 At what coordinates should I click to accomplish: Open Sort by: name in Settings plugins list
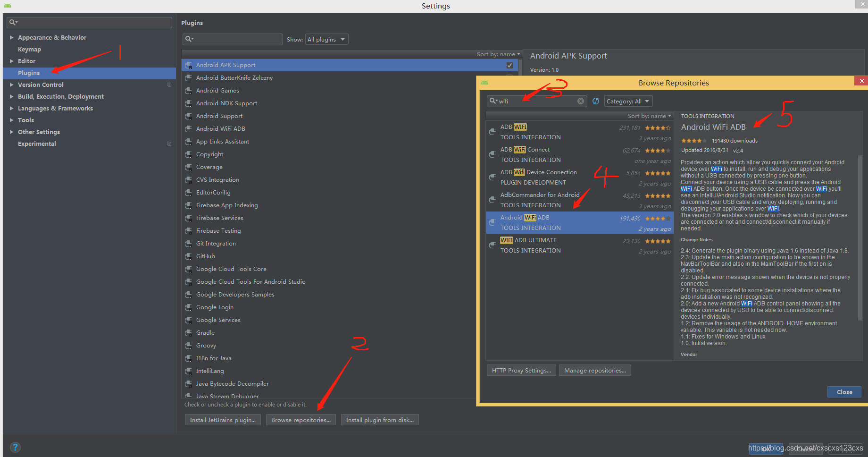click(x=498, y=54)
